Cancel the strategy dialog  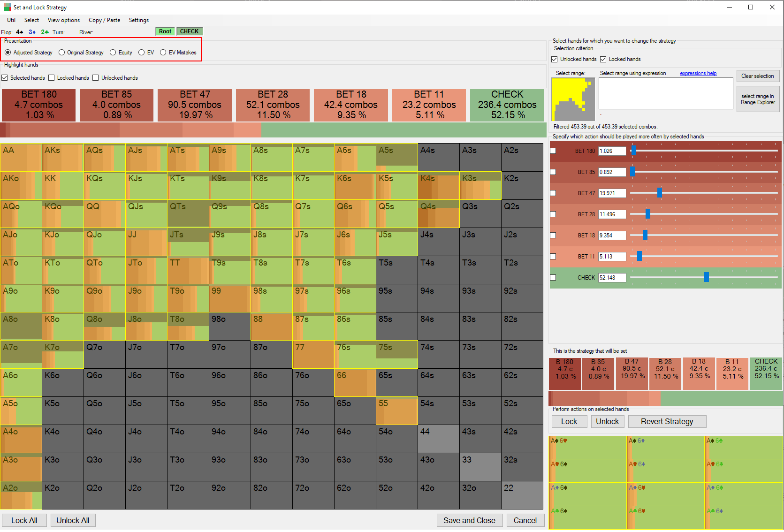pos(525,520)
